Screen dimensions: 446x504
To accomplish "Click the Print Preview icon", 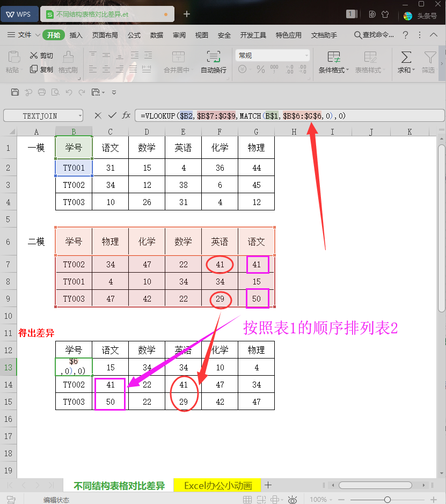I will coord(55,92).
